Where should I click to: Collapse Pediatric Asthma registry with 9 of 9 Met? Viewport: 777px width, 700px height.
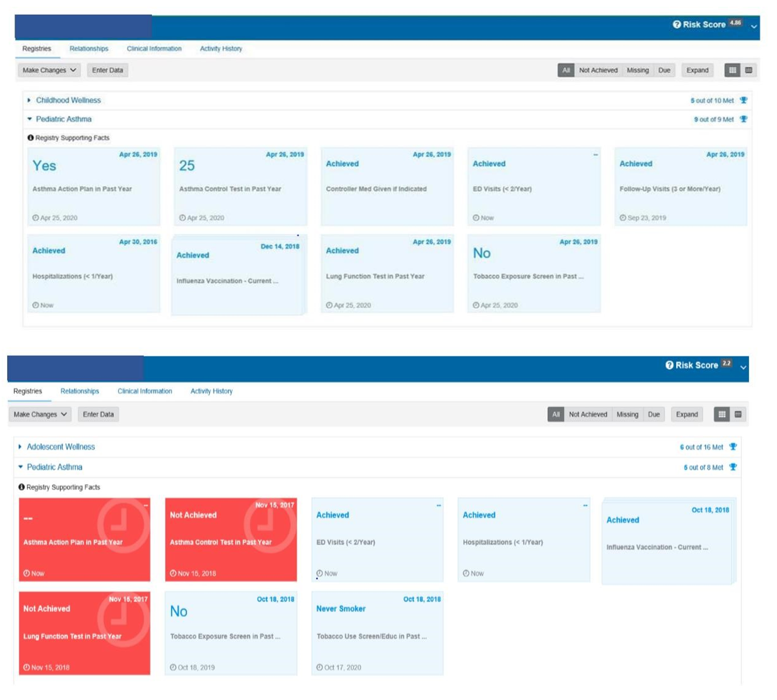click(x=29, y=119)
